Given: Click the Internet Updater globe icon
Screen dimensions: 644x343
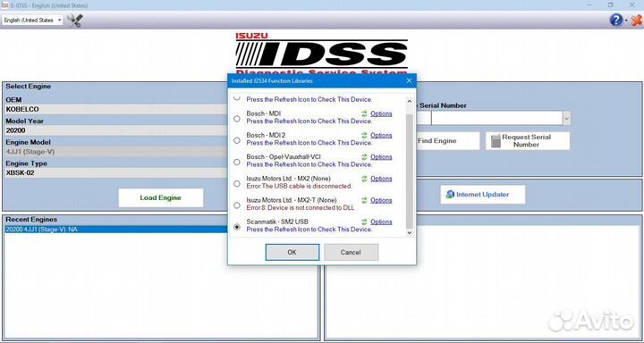Looking at the screenshot, I should coord(450,195).
